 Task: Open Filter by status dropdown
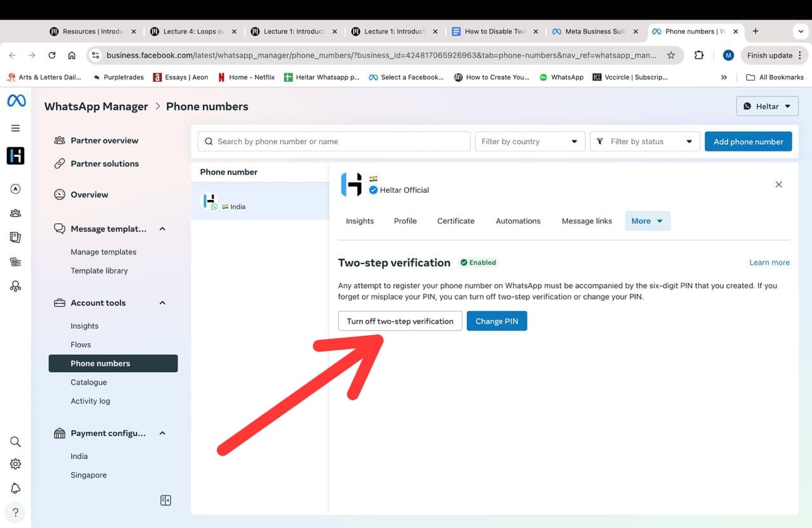645,142
